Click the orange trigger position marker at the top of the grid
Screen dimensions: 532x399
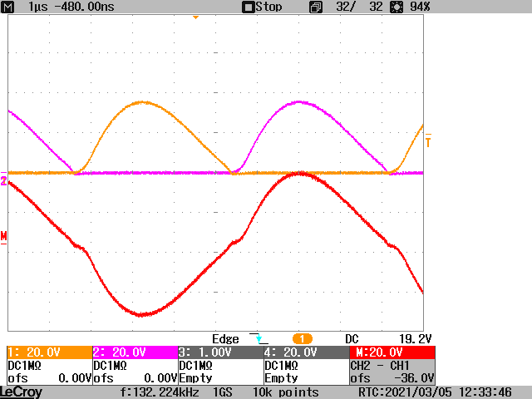coord(195,17)
